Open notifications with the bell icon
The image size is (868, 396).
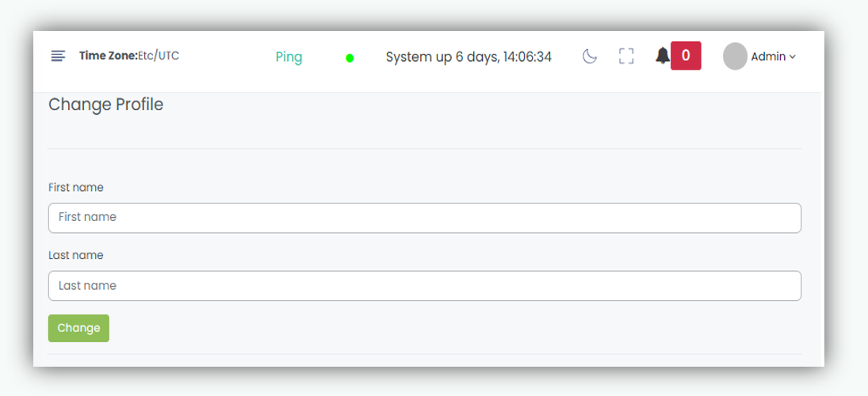662,56
